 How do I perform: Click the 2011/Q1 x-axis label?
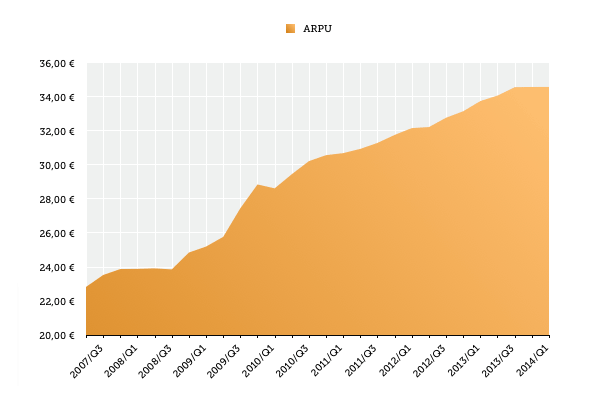[326, 361]
